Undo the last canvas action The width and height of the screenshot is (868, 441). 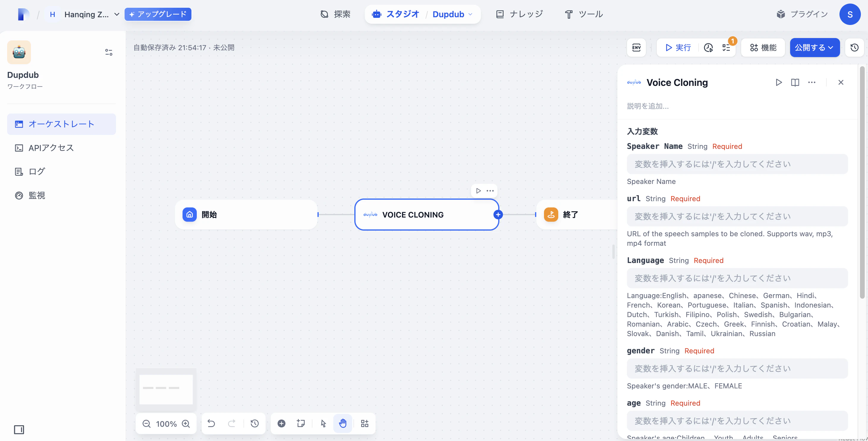point(211,423)
